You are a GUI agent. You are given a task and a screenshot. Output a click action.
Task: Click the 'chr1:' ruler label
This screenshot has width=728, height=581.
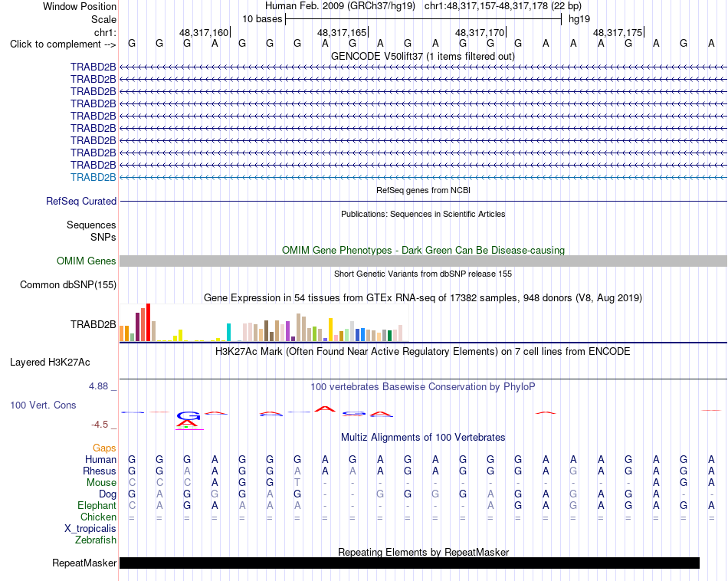[x=105, y=32]
